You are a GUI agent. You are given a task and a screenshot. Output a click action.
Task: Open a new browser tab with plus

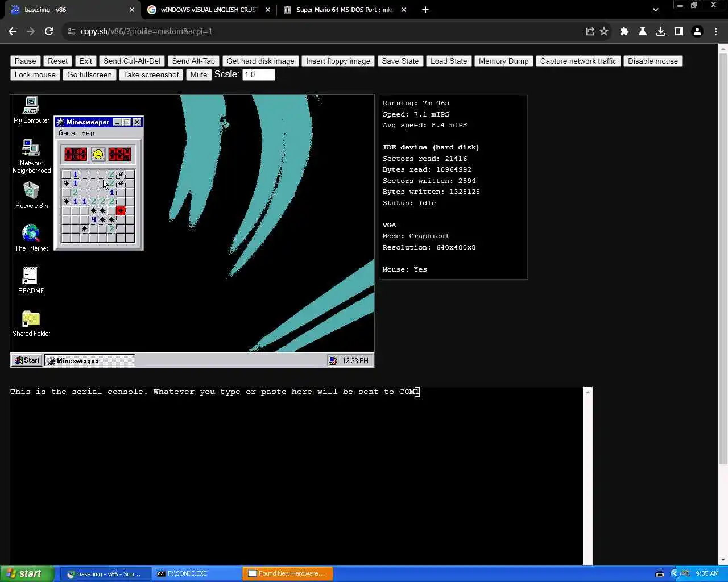click(x=425, y=10)
